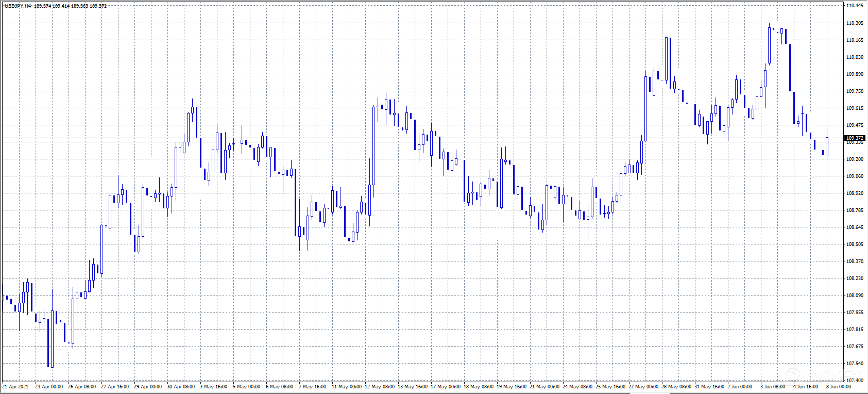Screen dimensions: 868x394
Task: Click the 3 Jun 08:00 time label
Action: click(773, 386)
